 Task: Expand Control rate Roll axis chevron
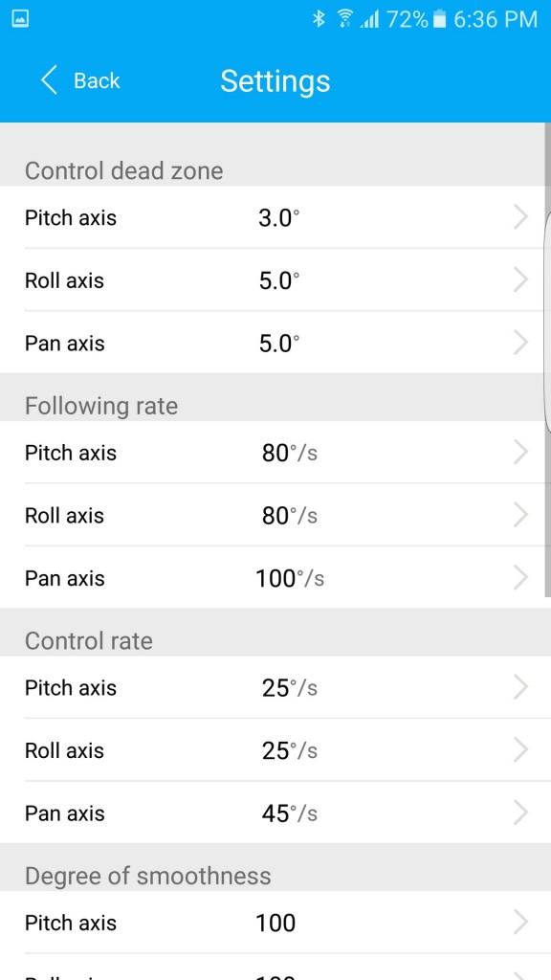coord(520,749)
